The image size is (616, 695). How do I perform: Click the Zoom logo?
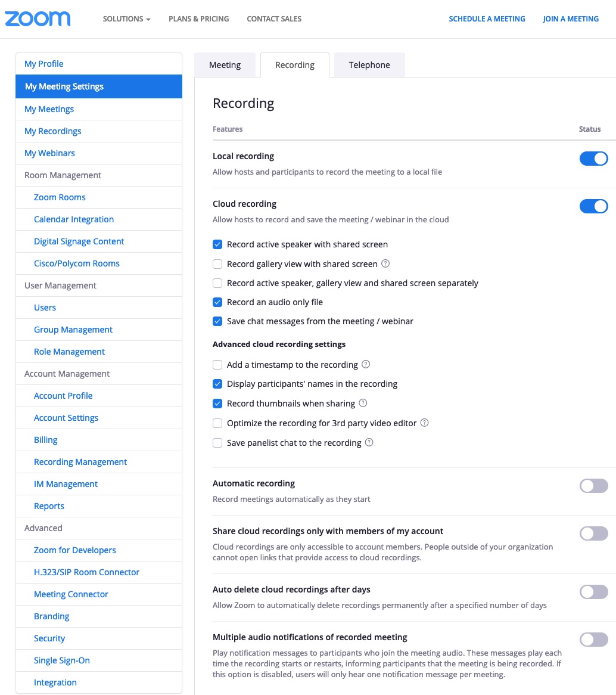(38, 18)
